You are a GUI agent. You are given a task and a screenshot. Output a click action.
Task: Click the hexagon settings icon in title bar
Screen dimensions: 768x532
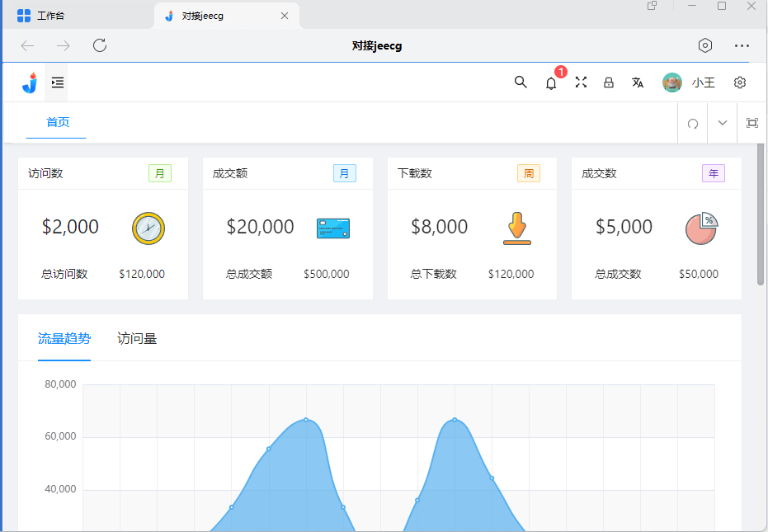click(x=704, y=45)
